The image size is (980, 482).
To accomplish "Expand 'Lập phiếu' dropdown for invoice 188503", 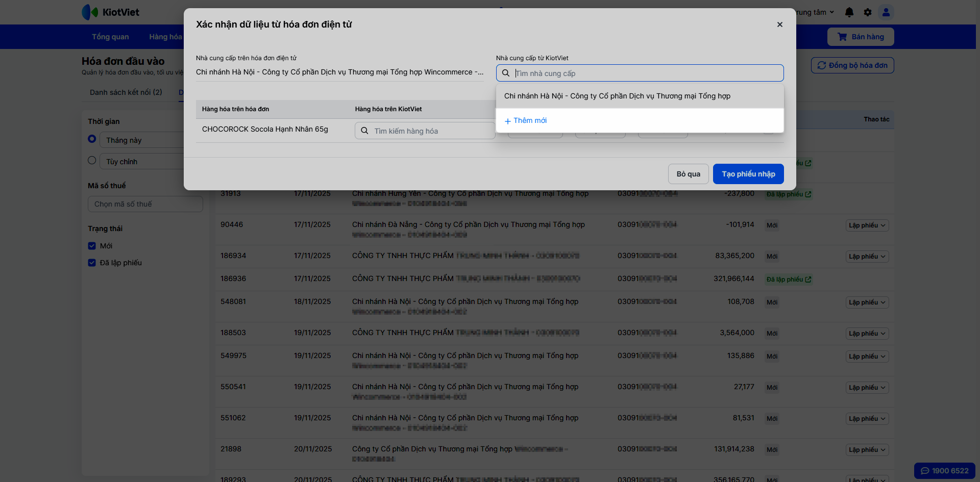I will [867, 334].
